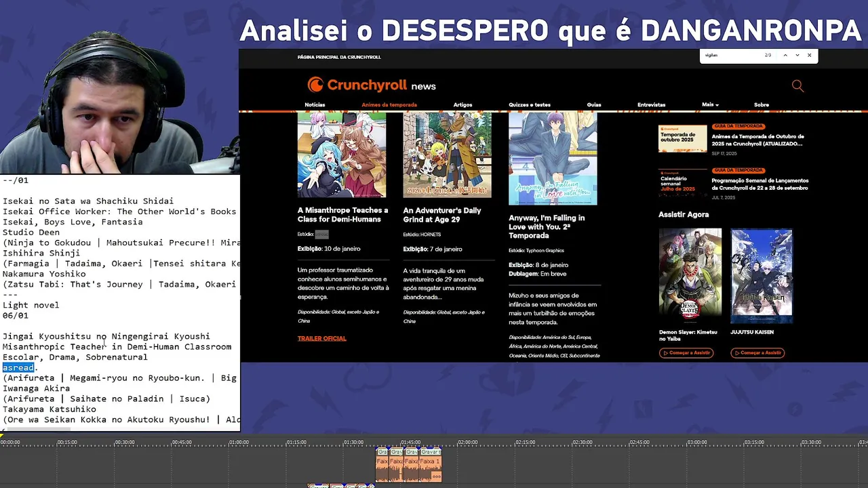Viewport: 868px width, 488px height.
Task: Open the TRAILER OFICIAL link
Action: 321,338
